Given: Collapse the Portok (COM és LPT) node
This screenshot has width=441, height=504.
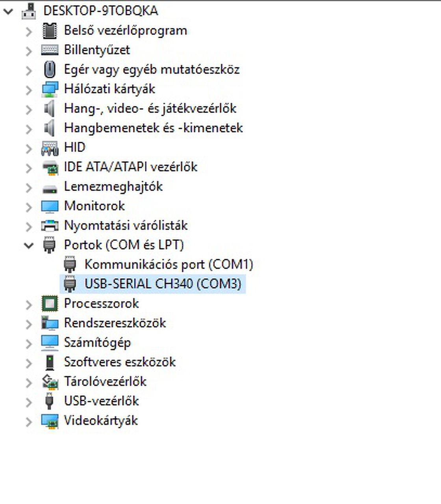Looking at the screenshot, I should click(x=29, y=245).
